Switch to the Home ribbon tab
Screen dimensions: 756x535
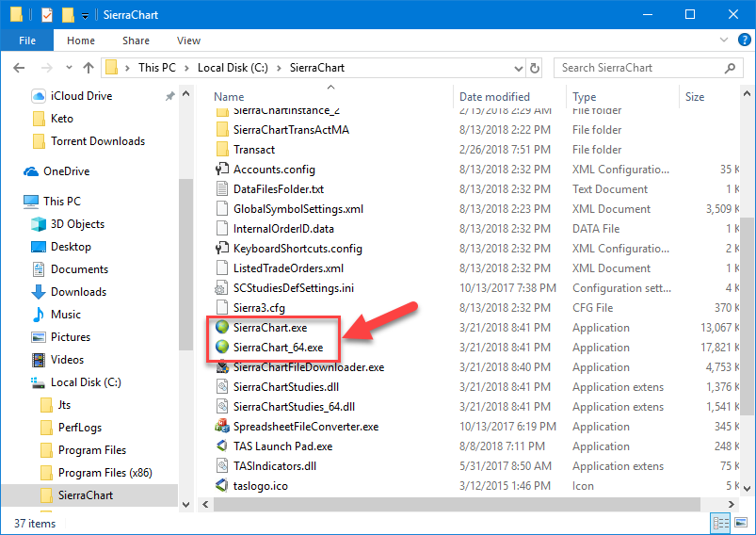[81, 41]
